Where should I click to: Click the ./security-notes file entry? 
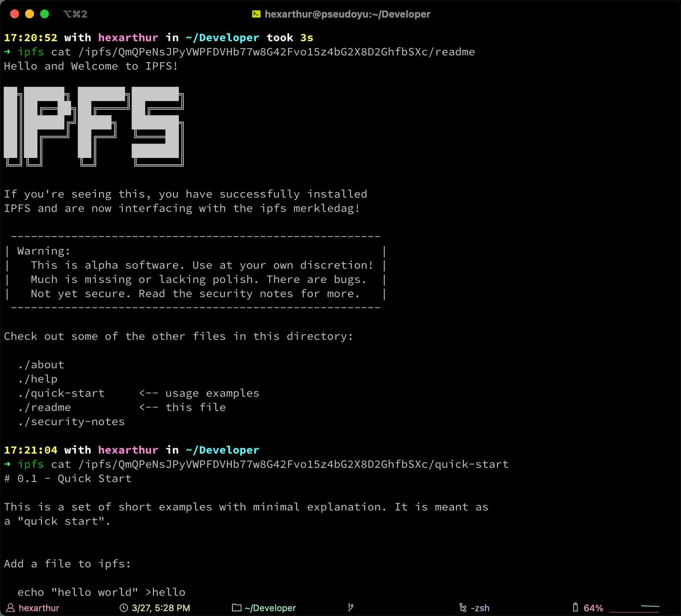click(x=71, y=422)
